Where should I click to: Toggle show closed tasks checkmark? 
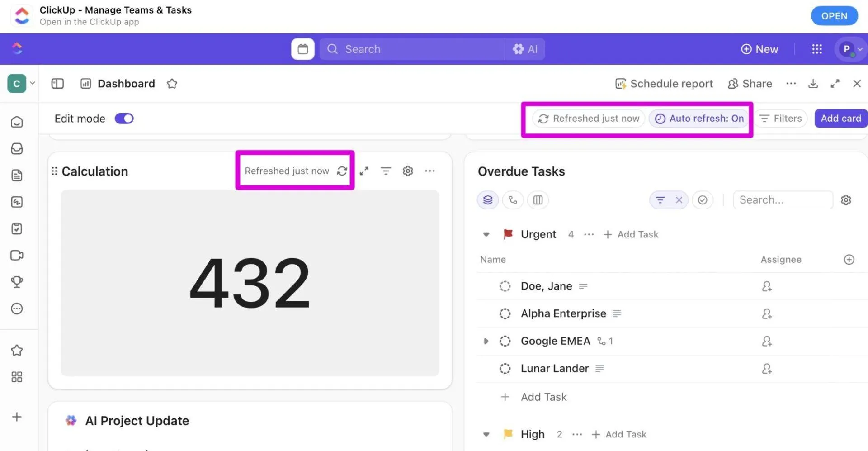[703, 200]
